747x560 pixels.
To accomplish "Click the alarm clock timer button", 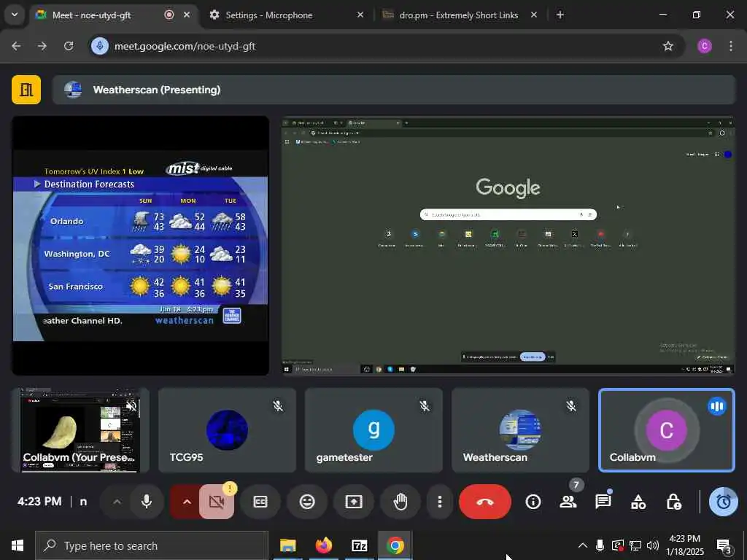I will [723, 502].
